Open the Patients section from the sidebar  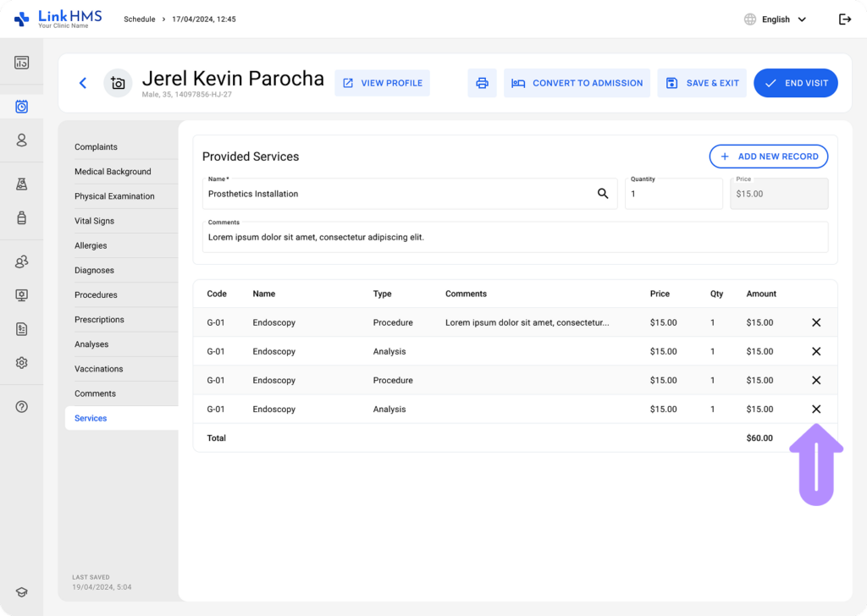(x=22, y=140)
